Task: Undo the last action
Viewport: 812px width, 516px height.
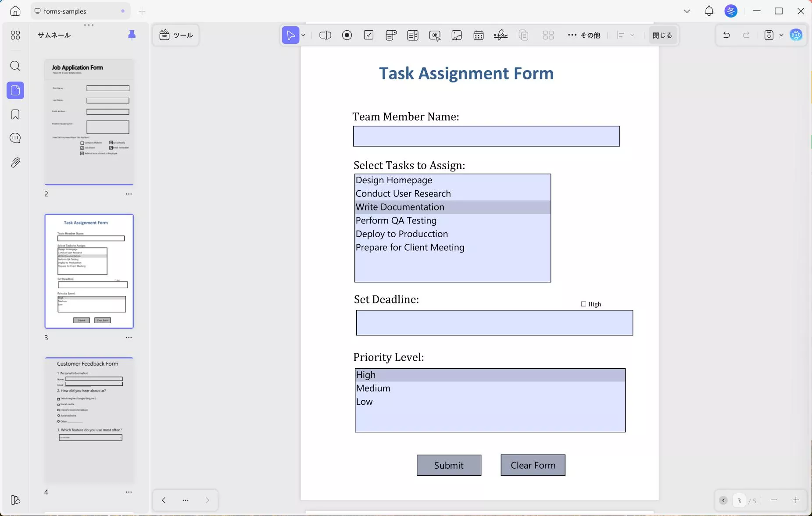Action: point(726,35)
